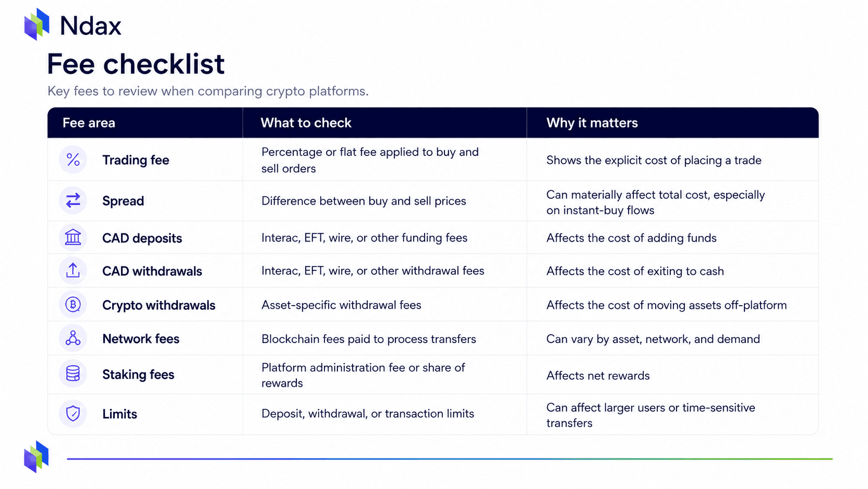This screenshot has width=868, height=489.
Task: Select the Fee area column header
Action: [x=89, y=123]
